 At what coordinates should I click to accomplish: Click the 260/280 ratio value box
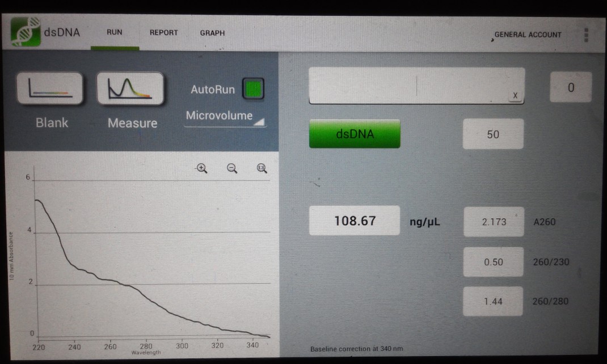(493, 301)
